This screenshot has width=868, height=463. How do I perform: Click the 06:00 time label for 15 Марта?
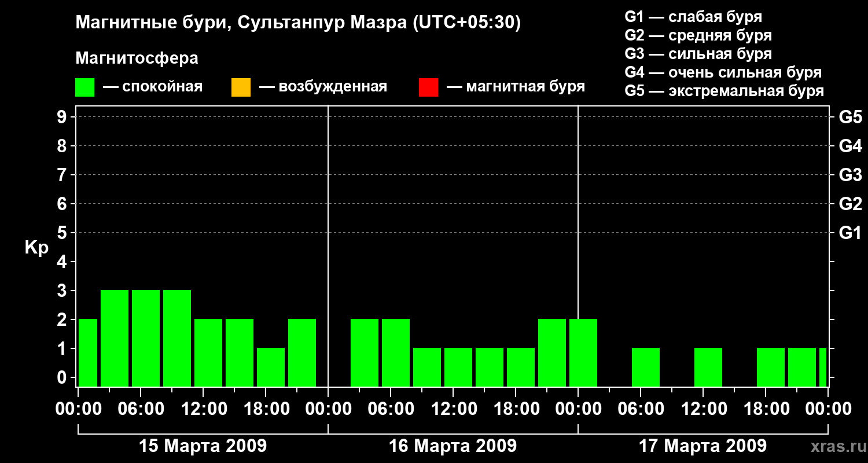pyautogui.click(x=141, y=409)
